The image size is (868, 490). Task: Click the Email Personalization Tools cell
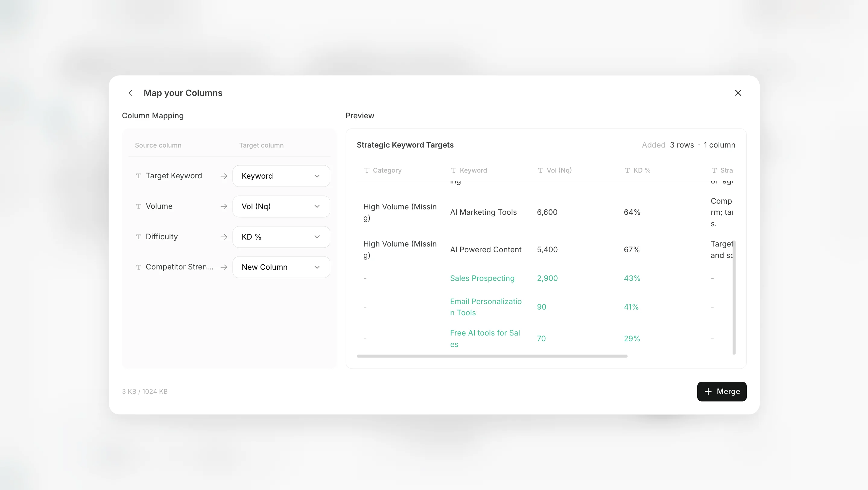click(x=486, y=307)
